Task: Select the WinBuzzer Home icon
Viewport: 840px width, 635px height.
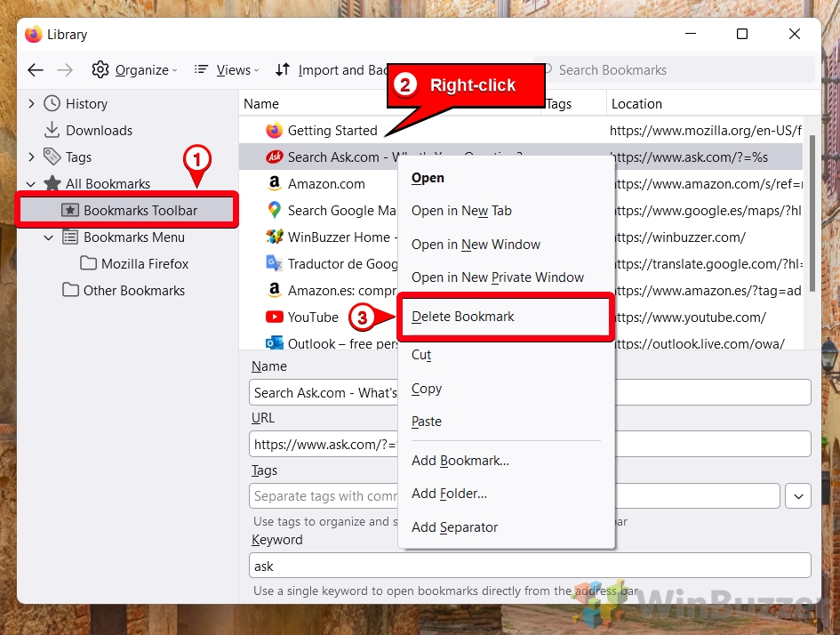Action: pyautogui.click(x=275, y=237)
